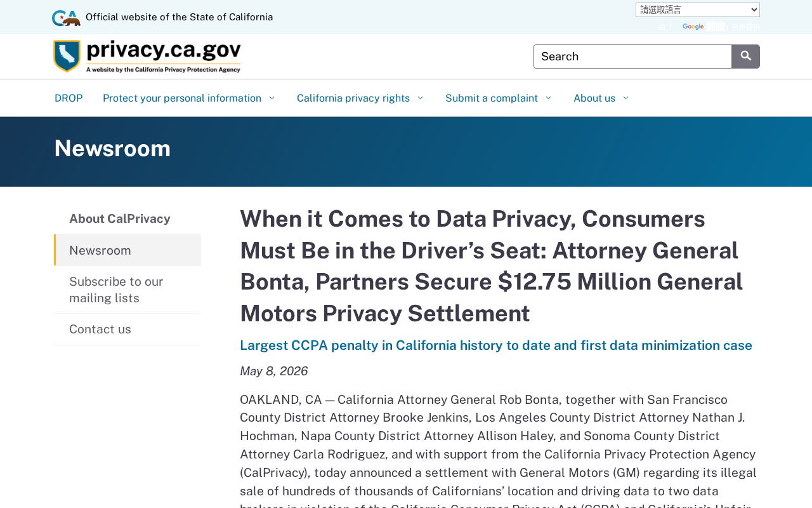Focus the Search input field
This screenshot has width=812, height=508.
point(632,57)
